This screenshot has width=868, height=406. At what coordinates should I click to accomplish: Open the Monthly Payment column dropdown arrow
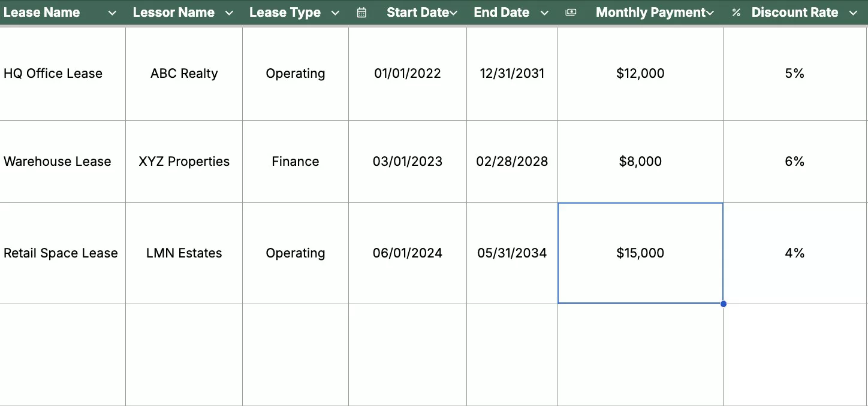pyautogui.click(x=710, y=13)
